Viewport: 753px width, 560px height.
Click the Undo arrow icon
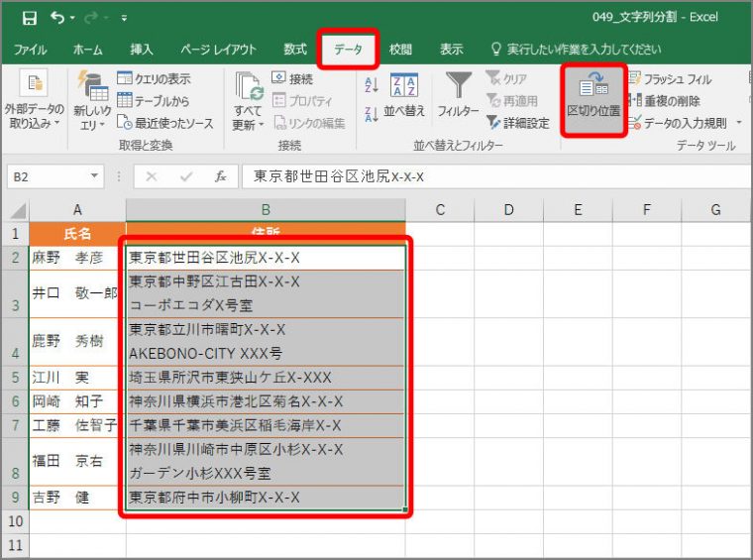(x=57, y=18)
